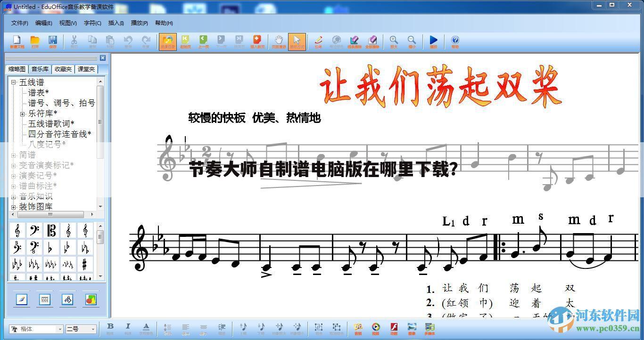Image resolution: width=644 pixels, height=340 pixels.
Task: Switch to the 音乐库 tab
Action: click(x=40, y=69)
